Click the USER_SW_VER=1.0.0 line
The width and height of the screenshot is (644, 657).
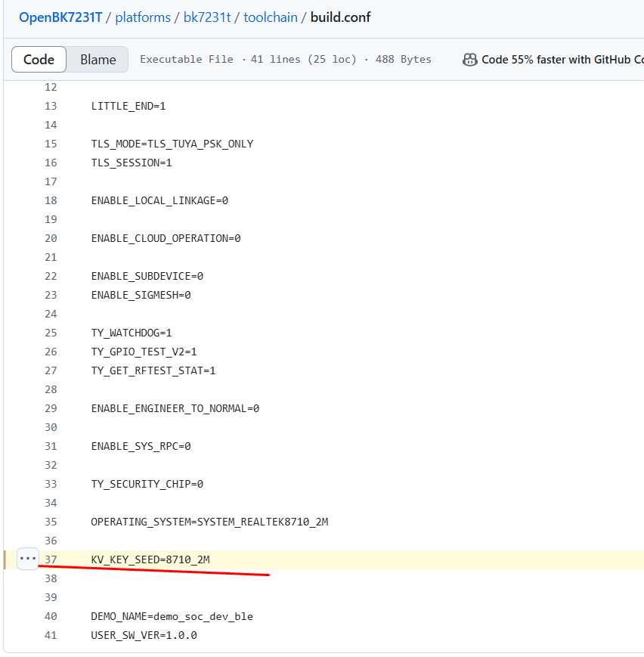click(x=144, y=635)
